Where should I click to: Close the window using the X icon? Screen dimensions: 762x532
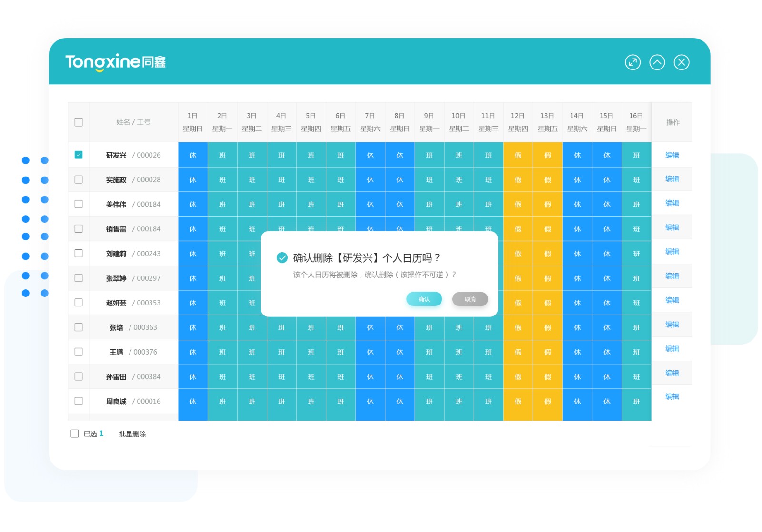click(x=682, y=62)
